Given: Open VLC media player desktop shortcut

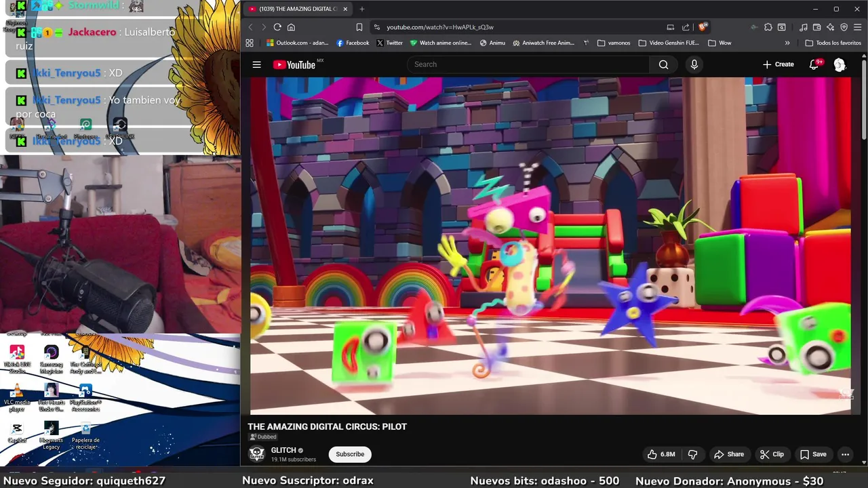Looking at the screenshot, I should [17, 398].
